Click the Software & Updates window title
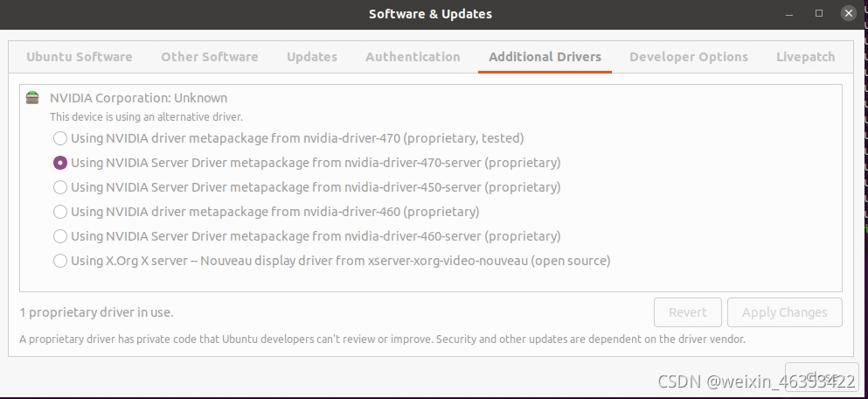Image resolution: width=868 pixels, height=399 pixels. pos(430,14)
